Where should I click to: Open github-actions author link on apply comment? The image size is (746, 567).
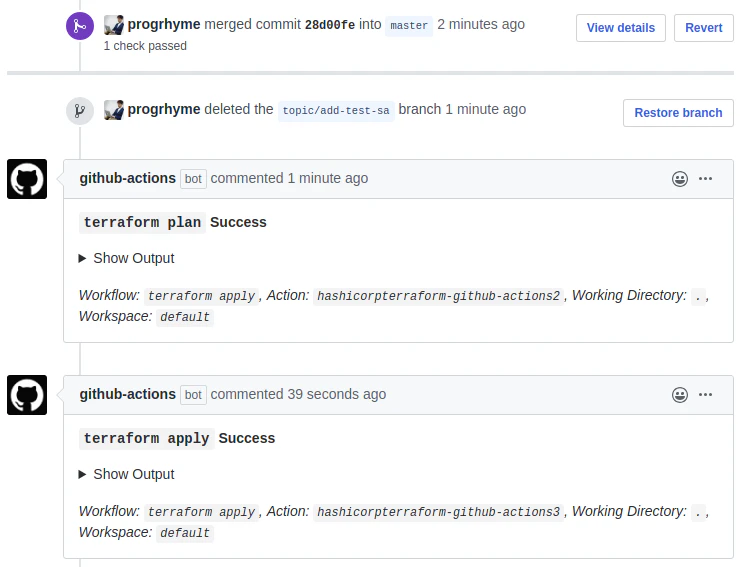pyautogui.click(x=128, y=394)
